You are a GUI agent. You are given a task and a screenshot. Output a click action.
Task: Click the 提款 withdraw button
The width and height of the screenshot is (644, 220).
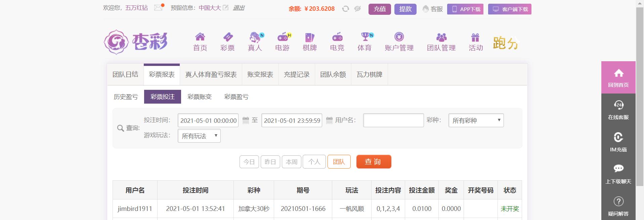click(405, 9)
